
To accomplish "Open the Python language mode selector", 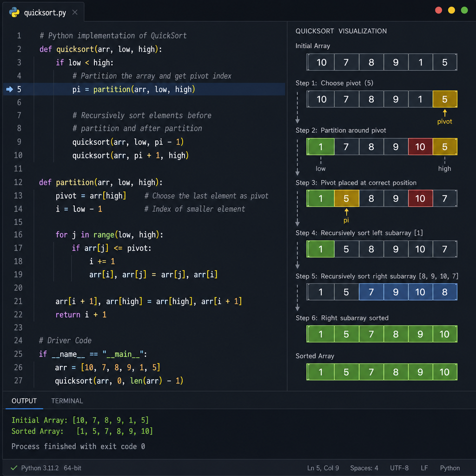I will point(450,468).
